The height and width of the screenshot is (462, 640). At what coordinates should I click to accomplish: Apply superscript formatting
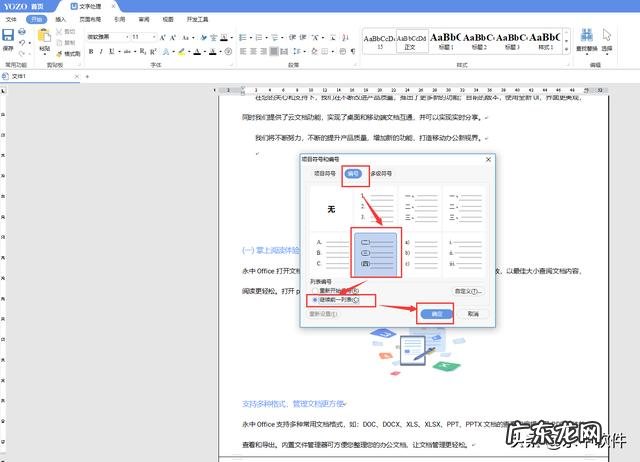pos(153,51)
